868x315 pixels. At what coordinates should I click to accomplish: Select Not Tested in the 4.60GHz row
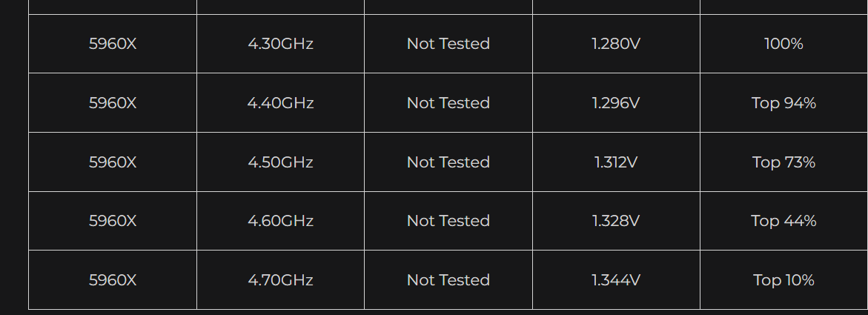(448, 221)
